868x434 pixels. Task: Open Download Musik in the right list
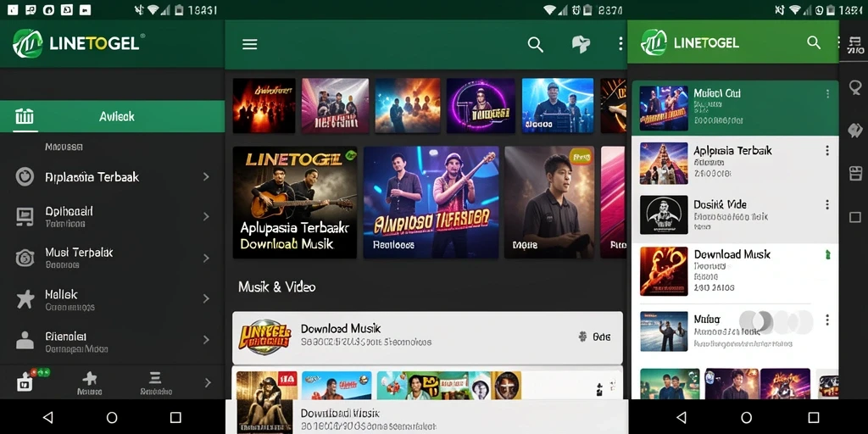735,270
